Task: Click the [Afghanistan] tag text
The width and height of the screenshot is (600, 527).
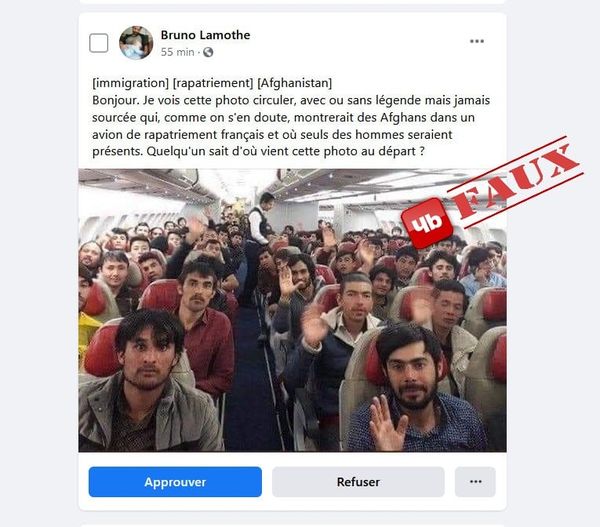Action: click(x=295, y=83)
